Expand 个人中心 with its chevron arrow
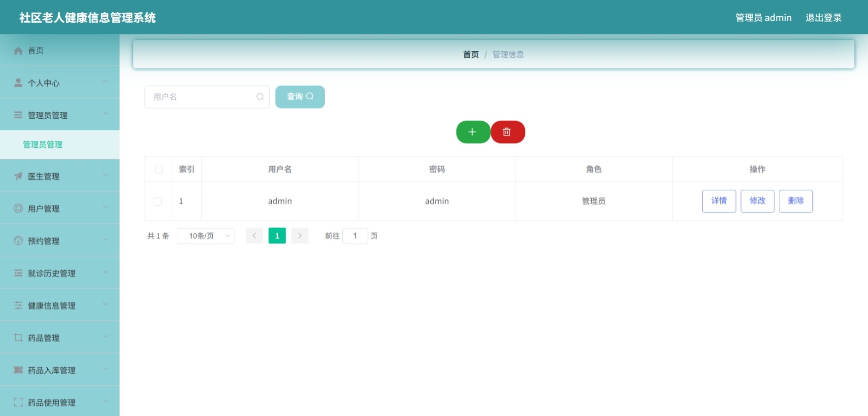This screenshot has width=868, height=416. coord(105,82)
